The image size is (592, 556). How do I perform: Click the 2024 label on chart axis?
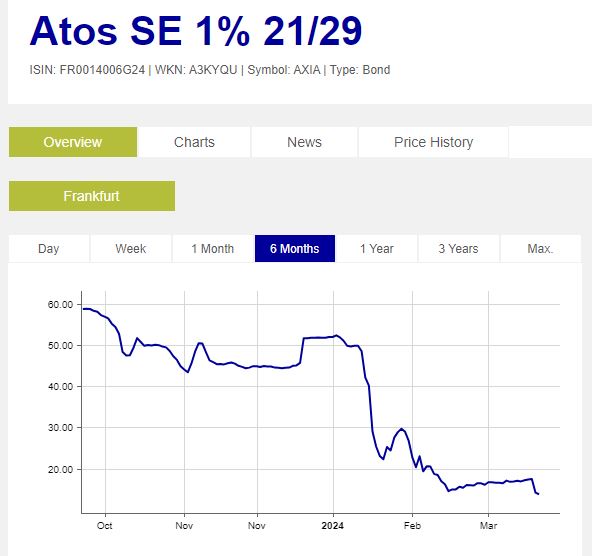coord(333,525)
